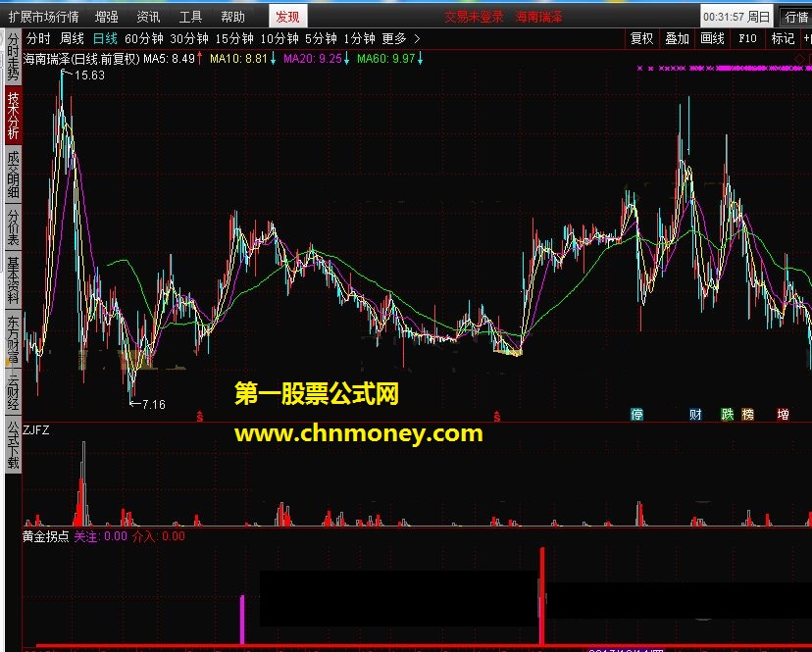Open the 扩展市场行情 menu
Screen dimensions: 812x652
[x=43, y=17]
